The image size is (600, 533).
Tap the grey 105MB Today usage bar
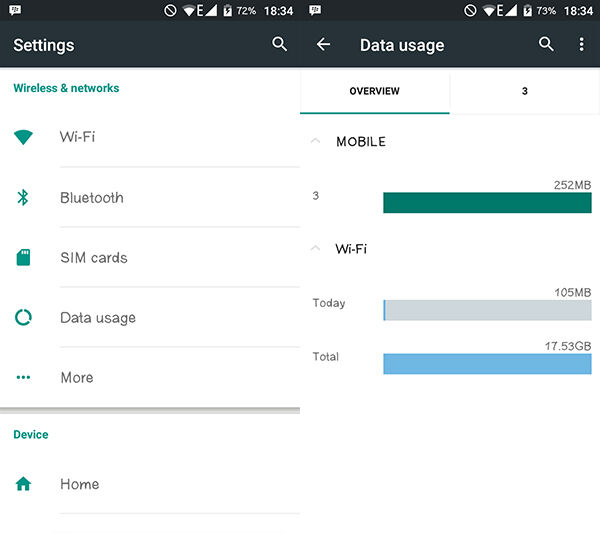(487, 310)
